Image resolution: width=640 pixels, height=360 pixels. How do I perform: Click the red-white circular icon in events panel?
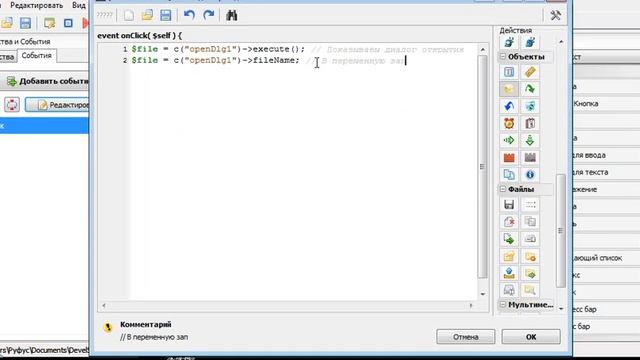[12, 105]
